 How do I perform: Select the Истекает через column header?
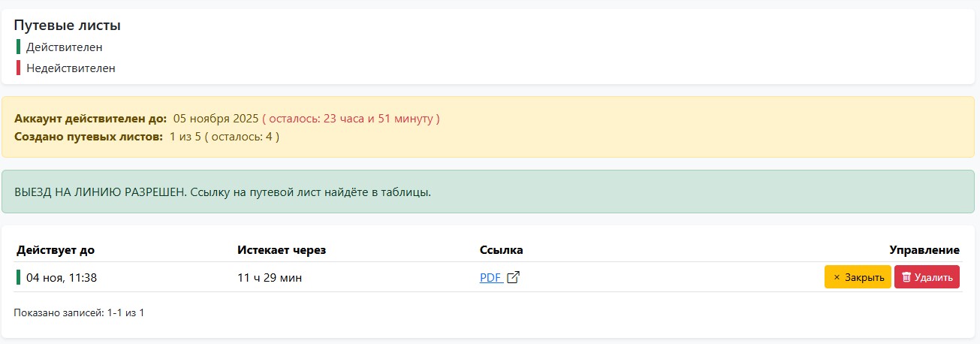[282, 250]
